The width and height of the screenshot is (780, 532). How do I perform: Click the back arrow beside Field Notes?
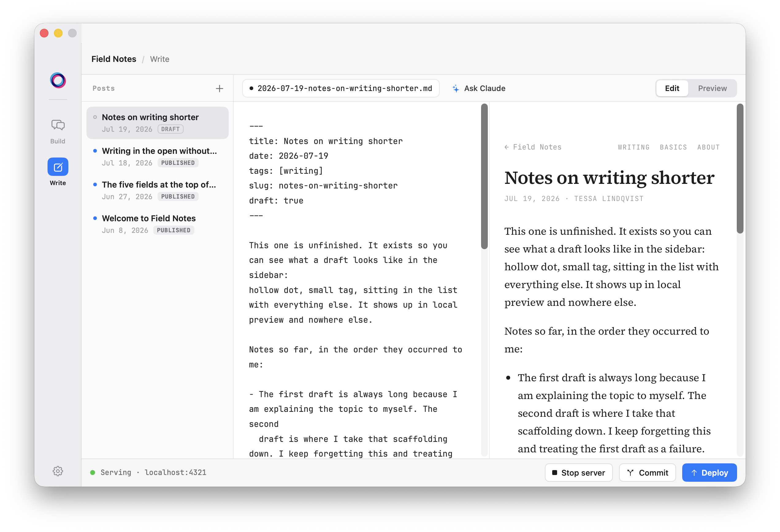507,147
